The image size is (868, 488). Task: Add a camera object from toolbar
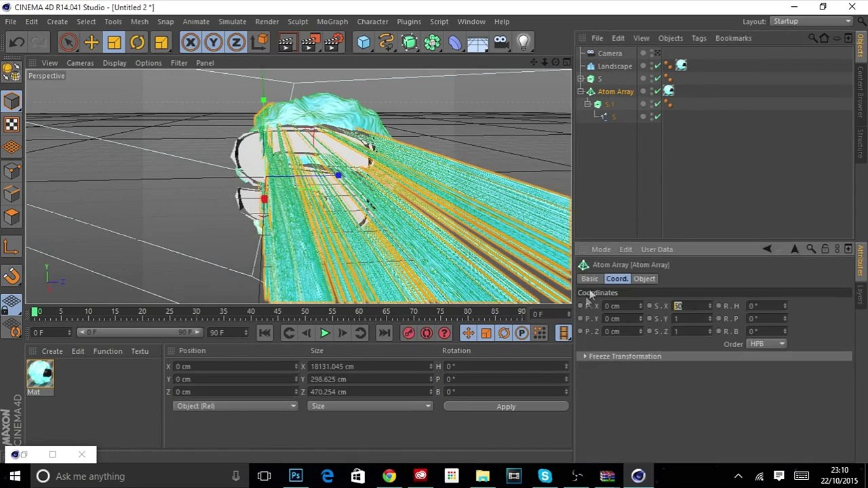point(500,43)
